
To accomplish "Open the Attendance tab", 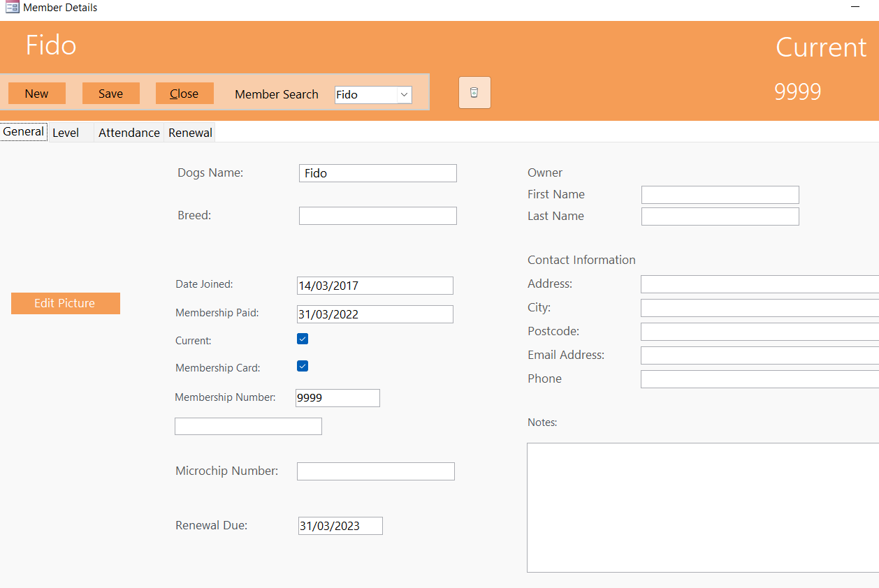I will 129,133.
